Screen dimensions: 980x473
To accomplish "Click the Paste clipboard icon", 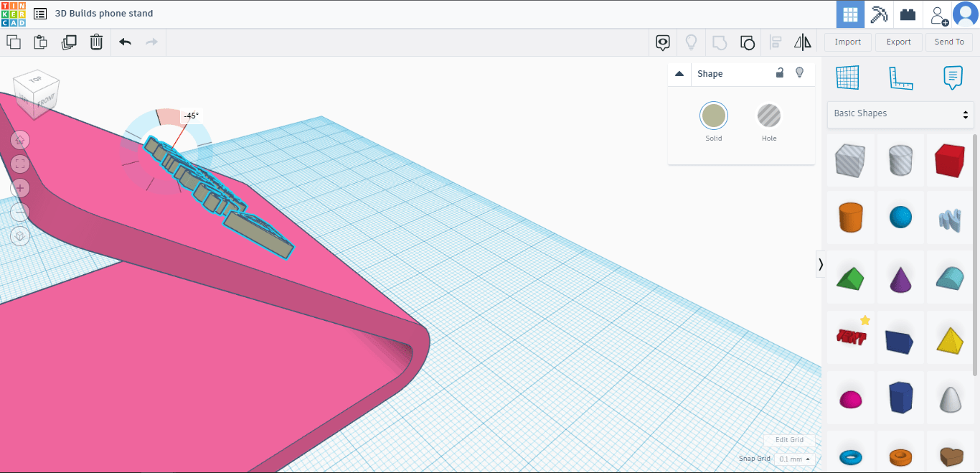I will point(41,42).
